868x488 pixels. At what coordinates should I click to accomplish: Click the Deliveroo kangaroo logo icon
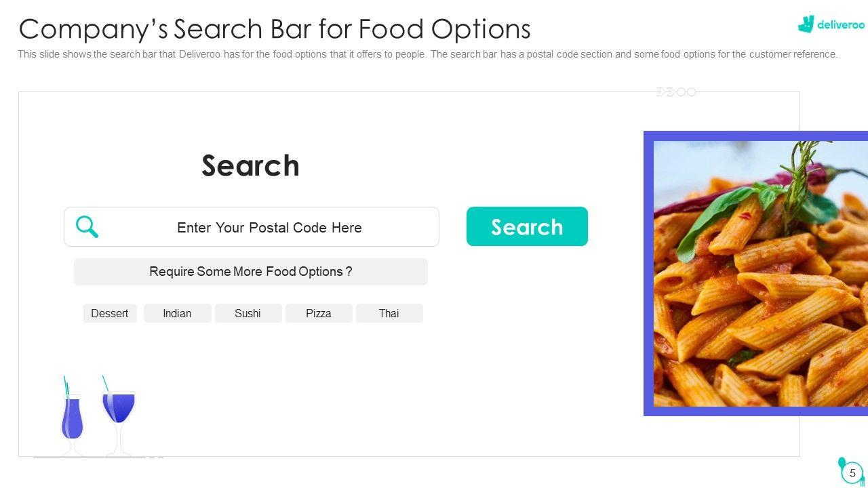pos(806,24)
